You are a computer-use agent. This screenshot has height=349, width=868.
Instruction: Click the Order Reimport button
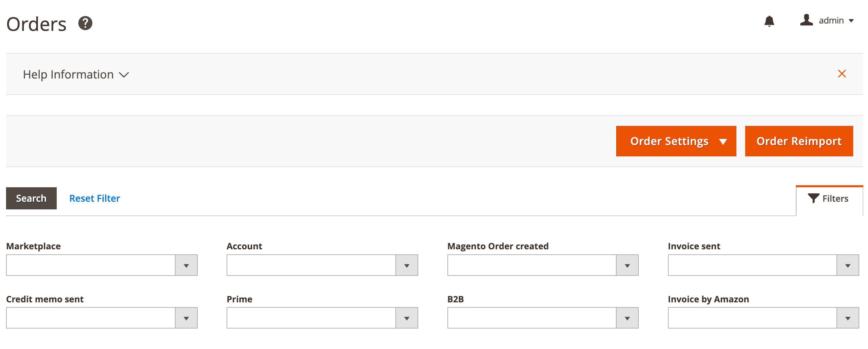[x=799, y=141]
